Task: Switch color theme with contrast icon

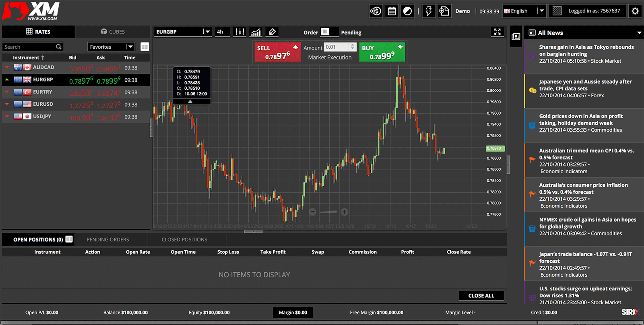Action: (x=407, y=11)
